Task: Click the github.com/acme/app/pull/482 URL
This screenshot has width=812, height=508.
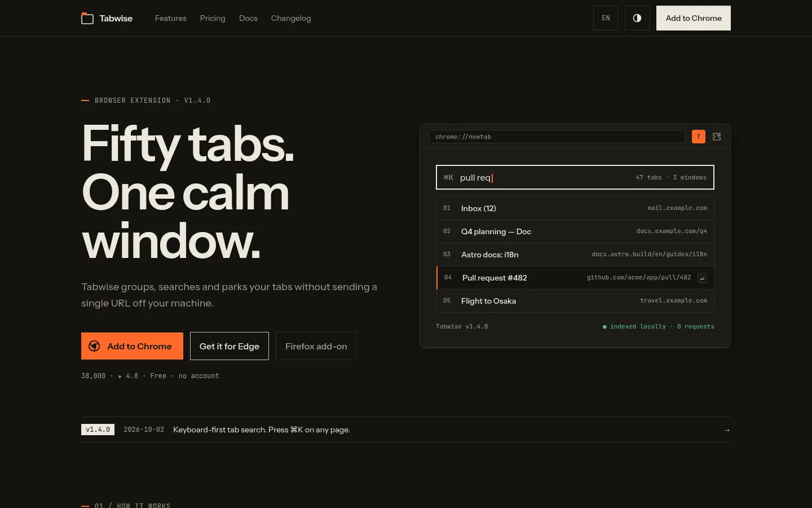Action: pos(639,278)
